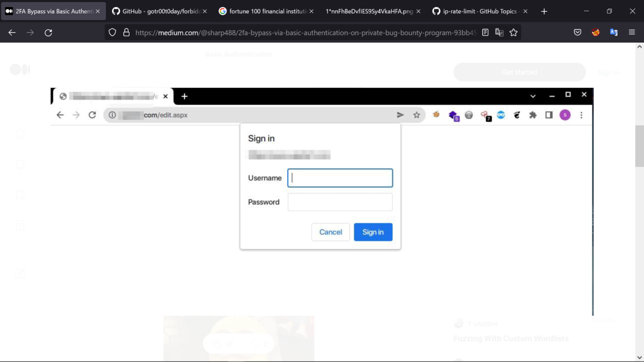The image size is (644, 362).
Task: Open the tab search dropdown chevron in Chrome window
Action: point(532,95)
